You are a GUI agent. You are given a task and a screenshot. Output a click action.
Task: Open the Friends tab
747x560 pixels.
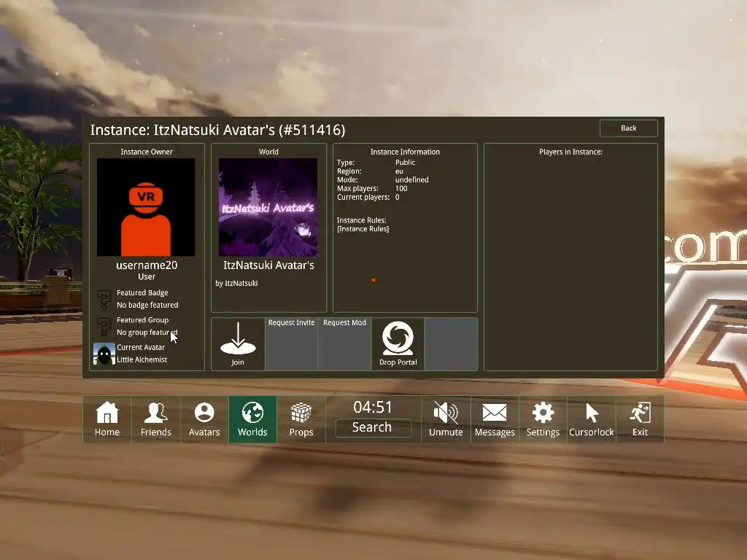tap(156, 419)
